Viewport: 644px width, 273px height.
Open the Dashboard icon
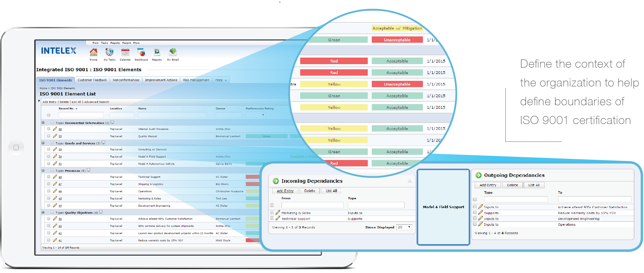141,53
